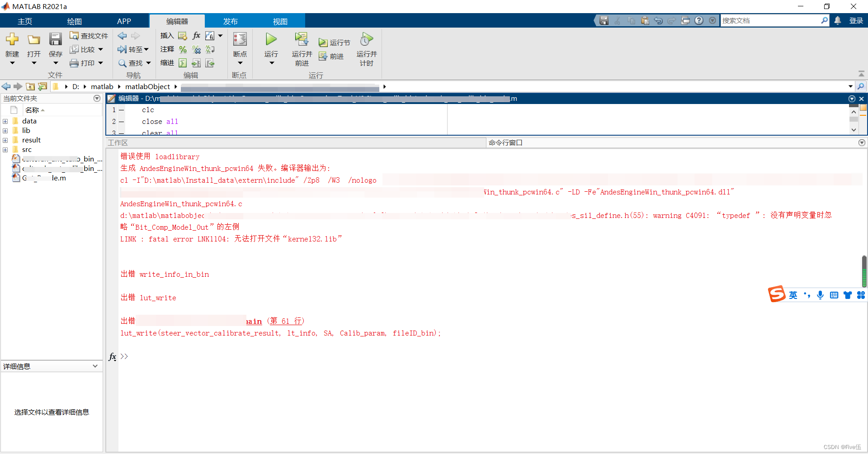
Task: Open the 保存 dropdown arrow
Action: coord(56,63)
